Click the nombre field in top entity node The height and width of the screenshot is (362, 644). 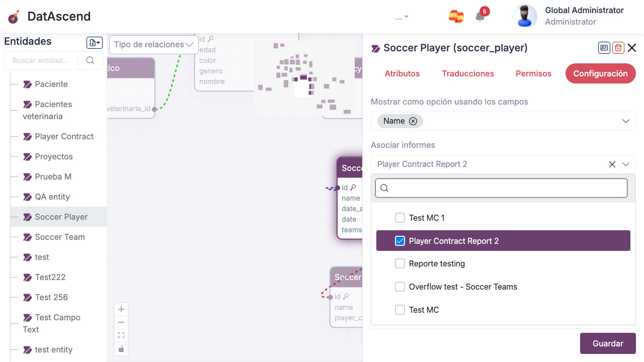pyautogui.click(x=212, y=81)
